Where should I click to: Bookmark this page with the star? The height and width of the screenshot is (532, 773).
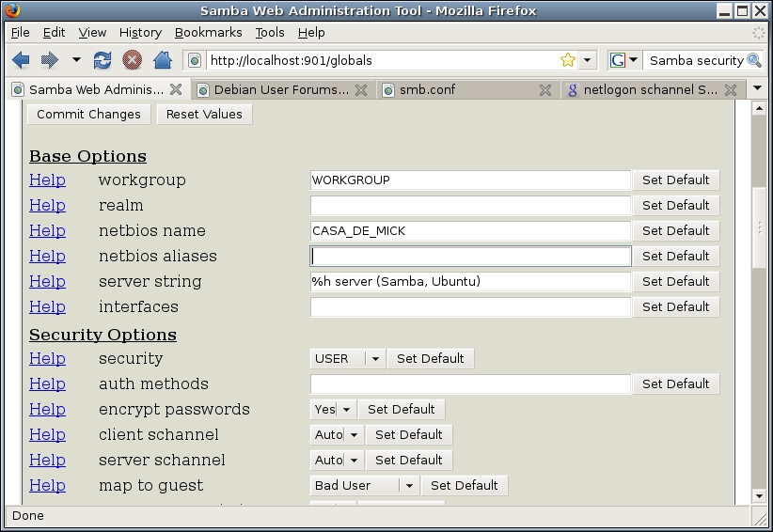(567, 60)
